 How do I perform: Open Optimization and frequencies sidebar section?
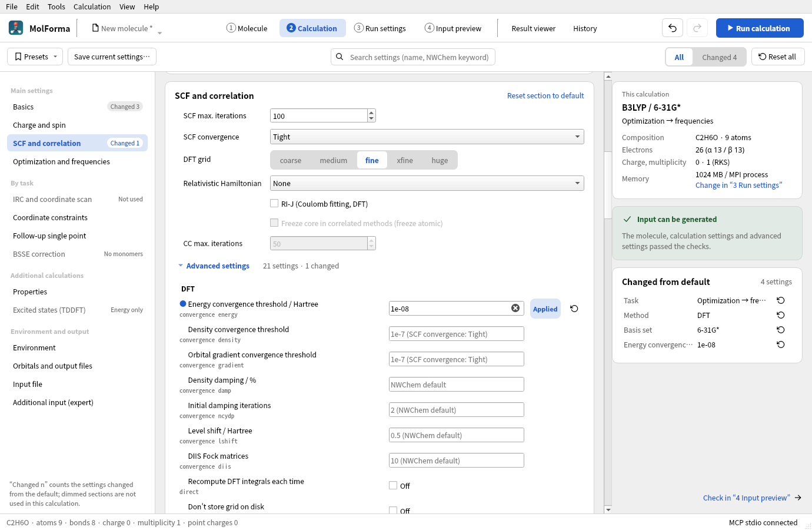tap(77, 161)
